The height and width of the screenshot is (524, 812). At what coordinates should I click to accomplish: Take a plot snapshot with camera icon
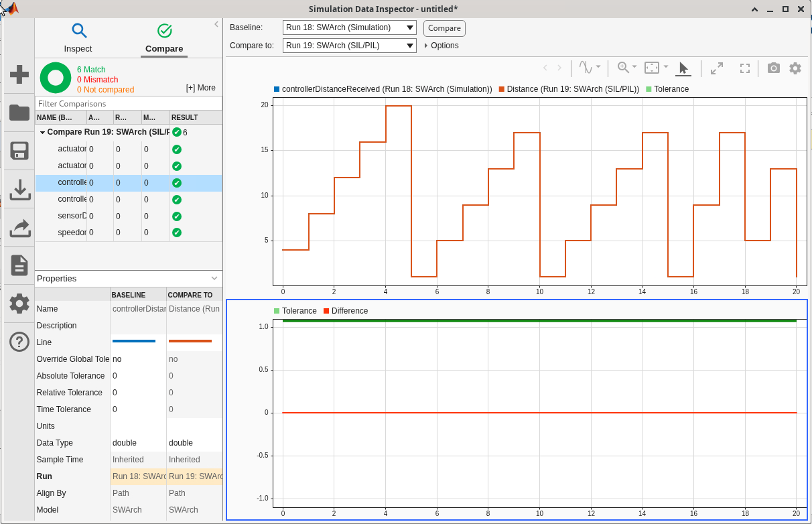(x=774, y=68)
